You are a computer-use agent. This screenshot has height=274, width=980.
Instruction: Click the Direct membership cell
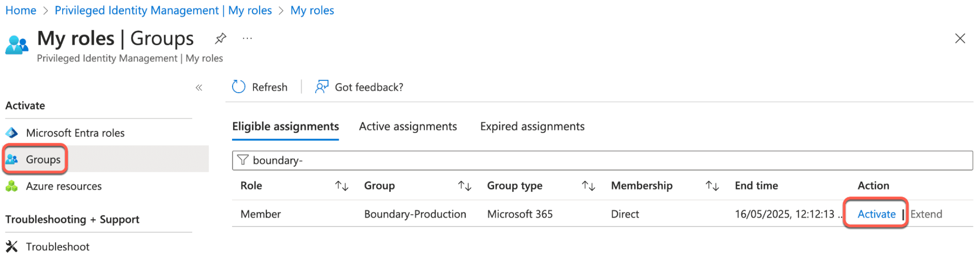coord(625,214)
